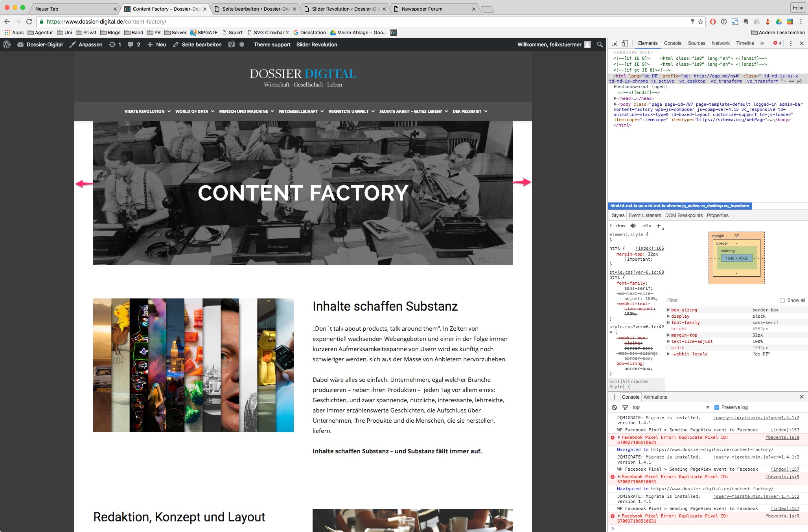Viewport: 808px width, 532px height.
Task: Open the (index):166 source link in Styles
Action: click(650, 248)
